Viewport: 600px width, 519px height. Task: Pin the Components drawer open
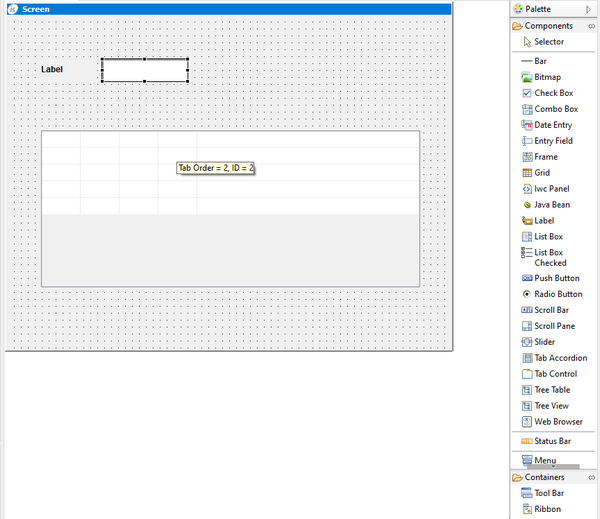pos(592,26)
